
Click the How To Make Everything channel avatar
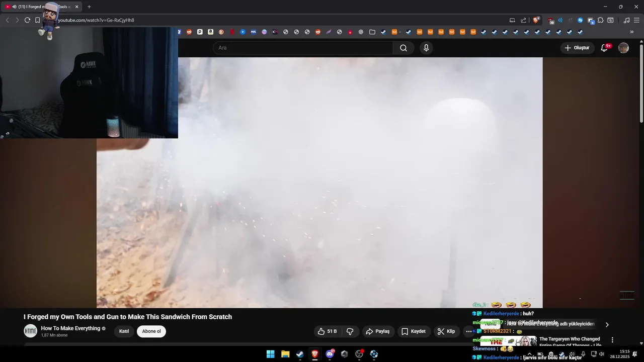(31, 331)
